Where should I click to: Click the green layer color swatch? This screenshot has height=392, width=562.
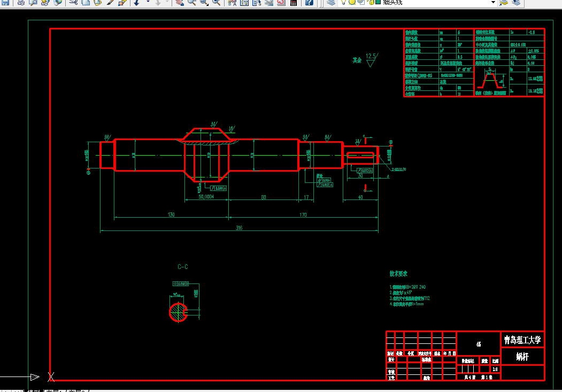coord(378,2)
